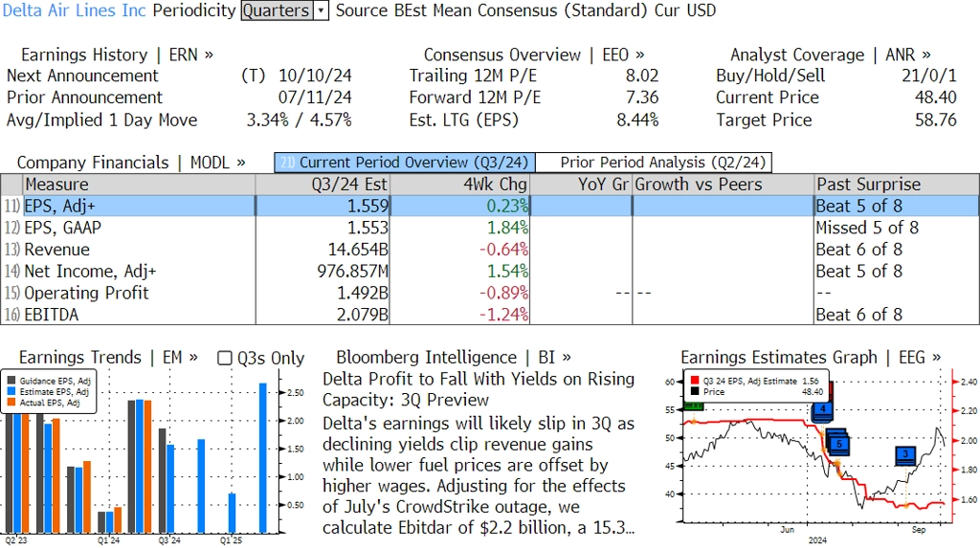
Task: Click the Growth vs Peers column header
Action: point(724,185)
